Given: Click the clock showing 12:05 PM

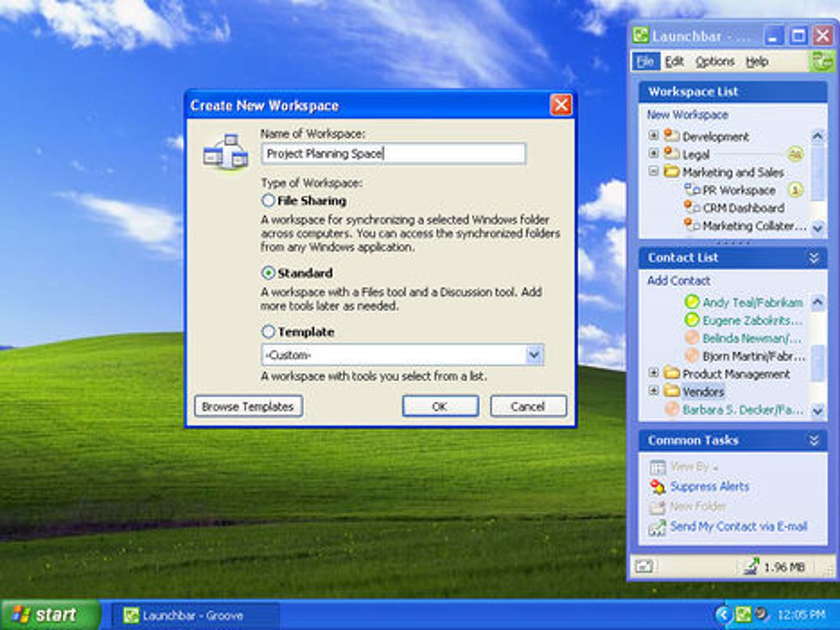Looking at the screenshot, I should 801,615.
